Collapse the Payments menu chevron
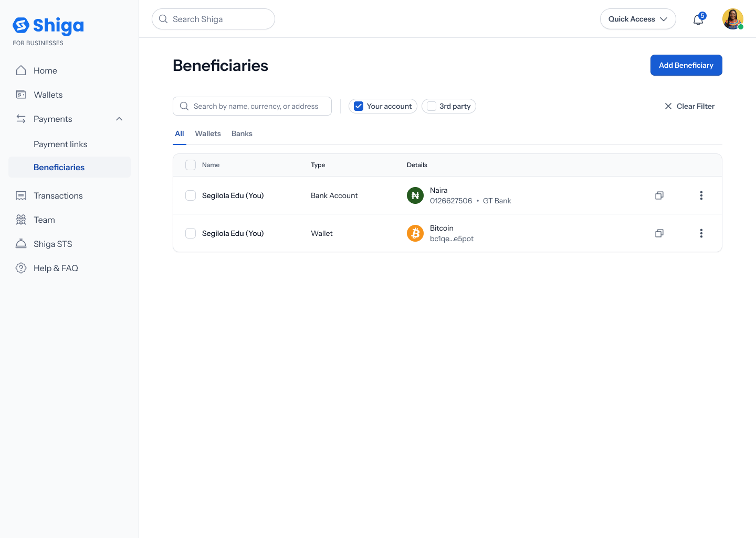Viewport: 756px width, 538px height. pos(119,119)
